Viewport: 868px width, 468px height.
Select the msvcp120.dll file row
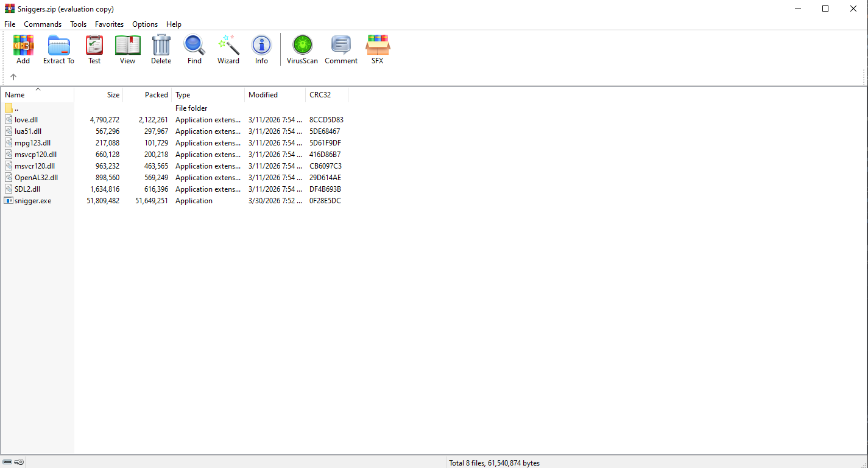[175, 155]
